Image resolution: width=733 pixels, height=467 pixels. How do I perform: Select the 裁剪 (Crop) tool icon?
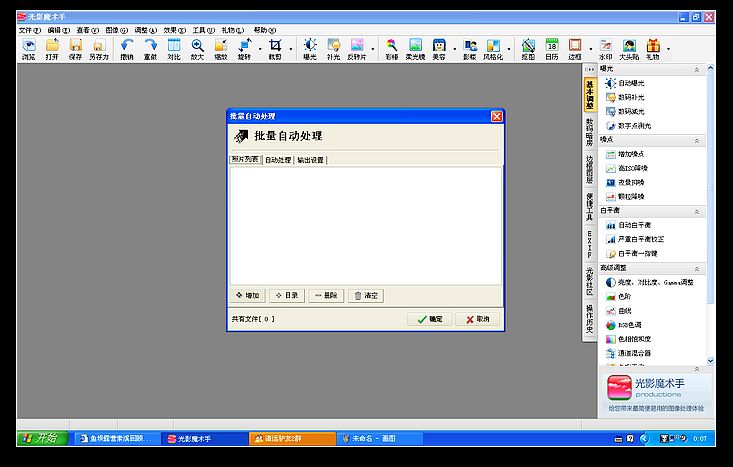tap(274, 48)
